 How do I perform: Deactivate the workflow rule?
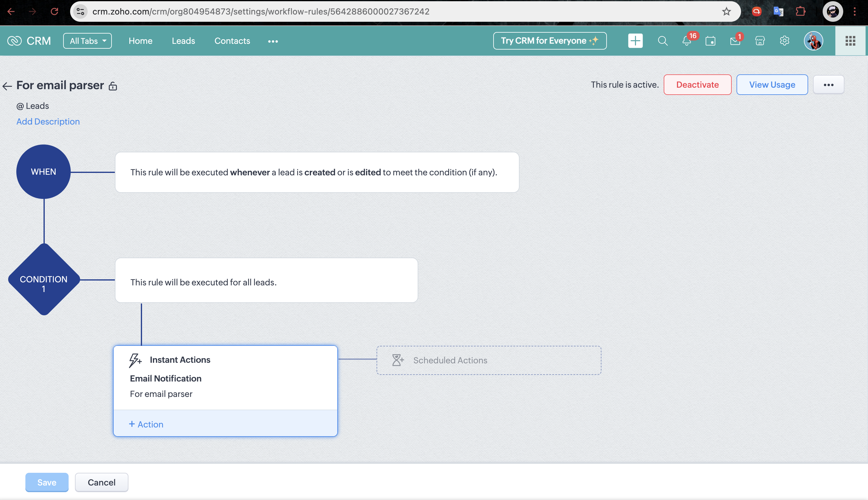pyautogui.click(x=697, y=85)
